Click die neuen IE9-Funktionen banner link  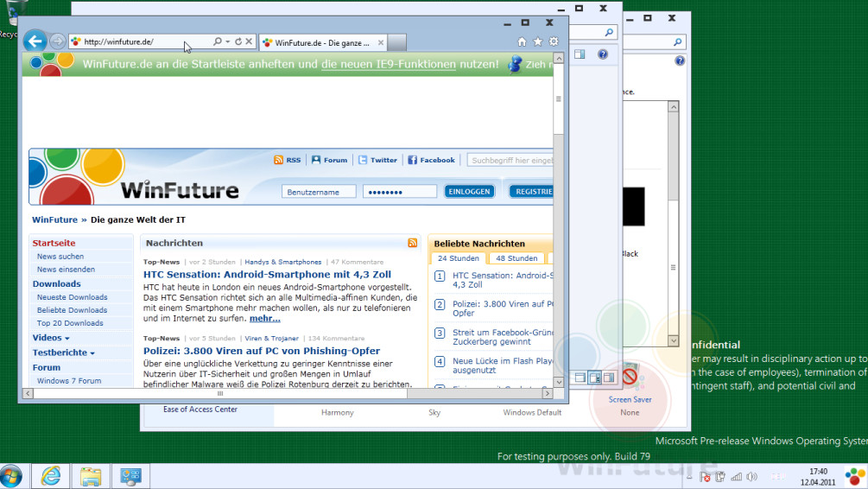pos(389,64)
